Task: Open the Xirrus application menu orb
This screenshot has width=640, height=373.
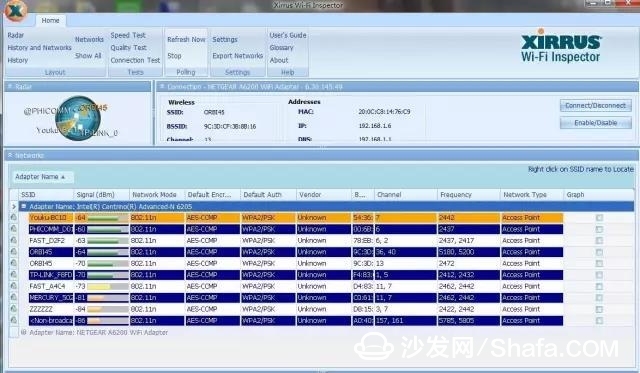Action: (16, 11)
